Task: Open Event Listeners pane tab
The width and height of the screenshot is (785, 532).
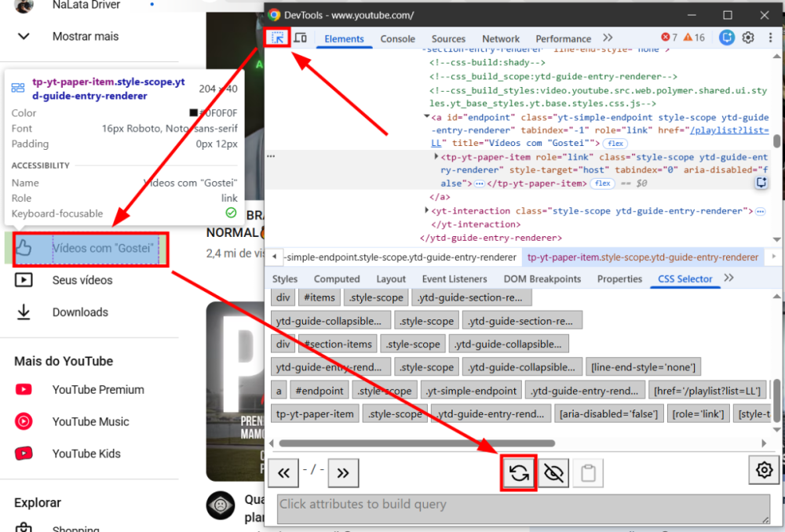Action: (x=455, y=279)
